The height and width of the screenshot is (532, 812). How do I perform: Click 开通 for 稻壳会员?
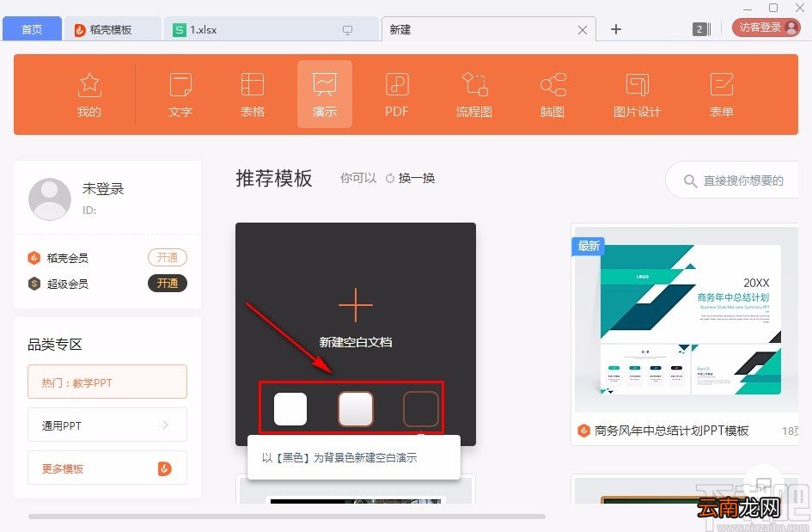pyautogui.click(x=168, y=258)
